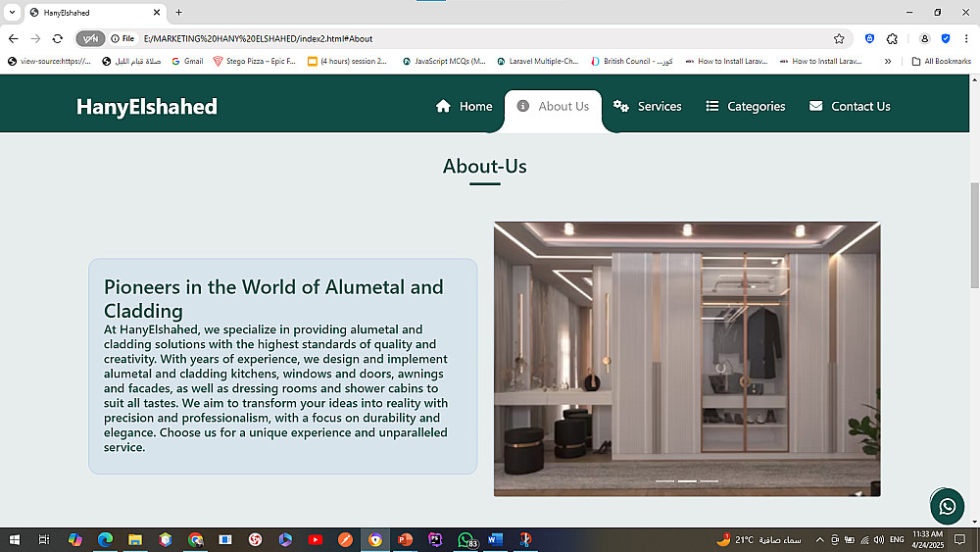Open PowerPoint from the taskbar
Image resolution: width=980 pixels, height=552 pixels.
(405, 539)
